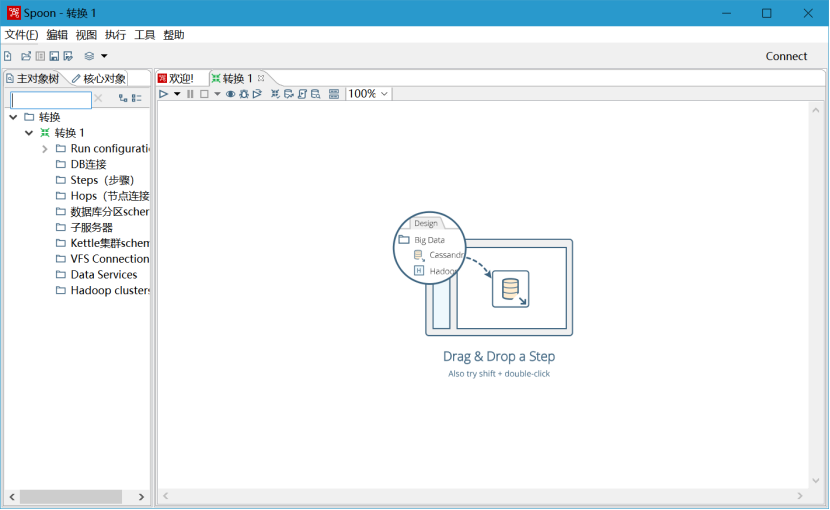The height and width of the screenshot is (510, 830).
Task: Run the transformation
Action: [x=163, y=94]
